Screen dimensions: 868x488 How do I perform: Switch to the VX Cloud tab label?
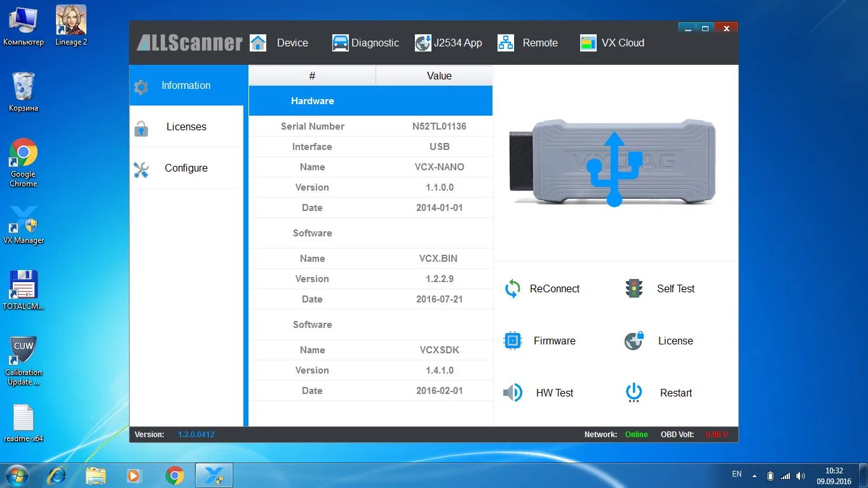tap(623, 43)
